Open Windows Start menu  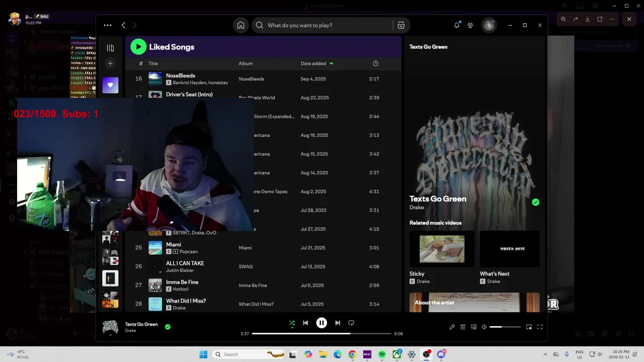[x=203, y=354]
